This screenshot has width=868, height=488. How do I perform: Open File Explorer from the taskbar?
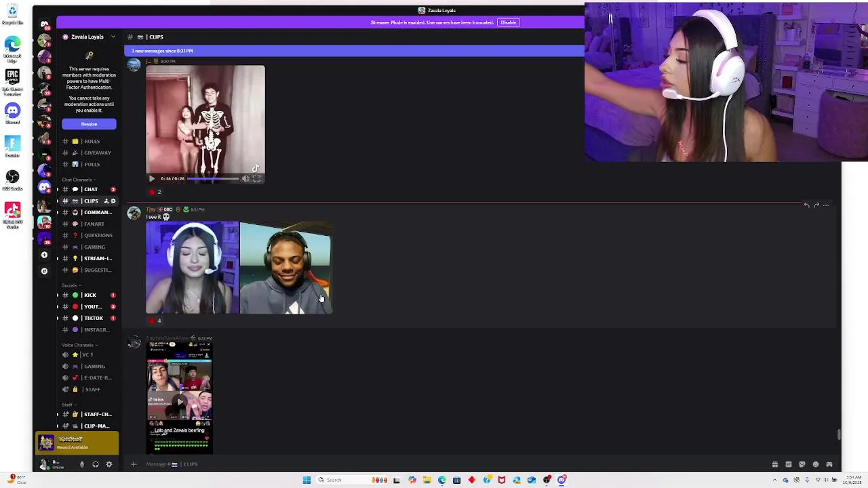[x=427, y=480]
